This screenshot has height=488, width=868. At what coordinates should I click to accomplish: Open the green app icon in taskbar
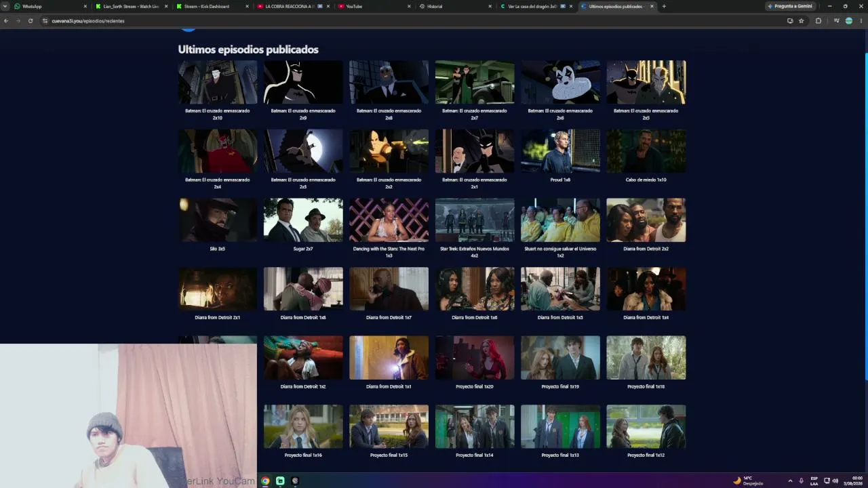[280, 481]
